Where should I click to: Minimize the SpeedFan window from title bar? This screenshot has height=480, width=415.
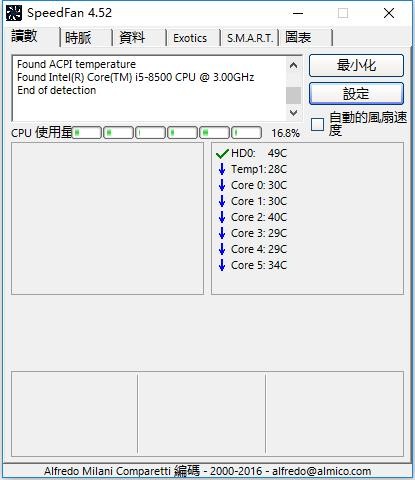point(298,13)
